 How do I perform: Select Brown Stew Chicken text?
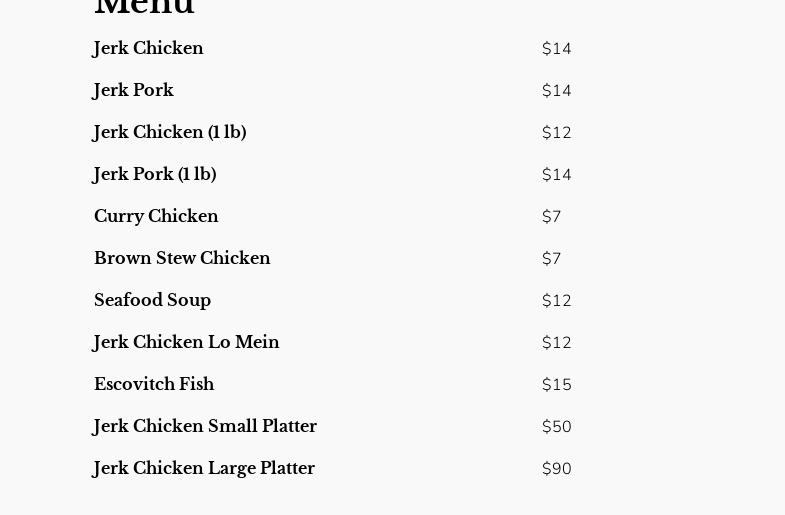coord(182,259)
